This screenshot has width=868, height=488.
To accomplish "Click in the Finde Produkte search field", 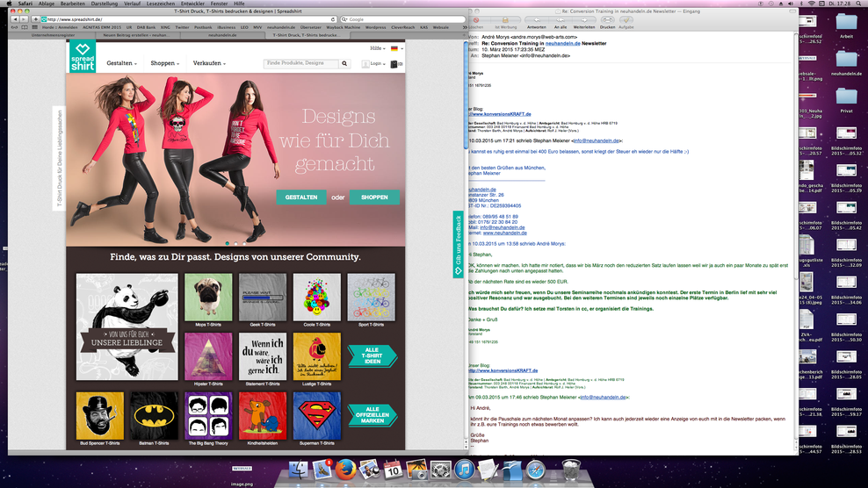I will (300, 63).
